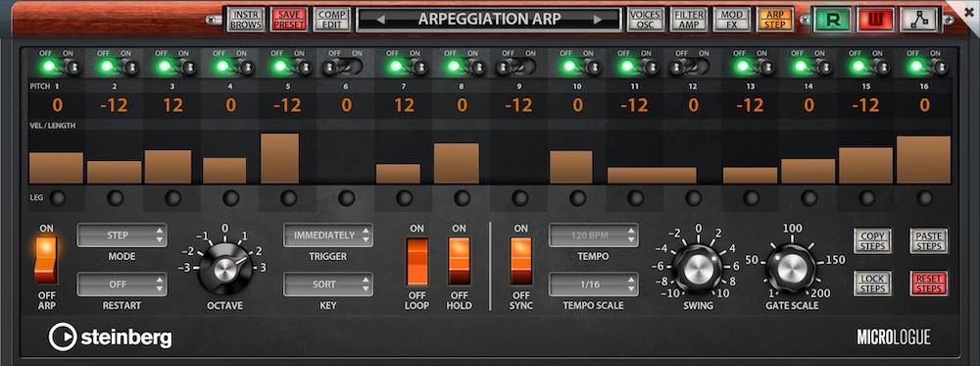Toggle legato dot under step 16
Viewport: 980px width, 366px height.
point(924,199)
